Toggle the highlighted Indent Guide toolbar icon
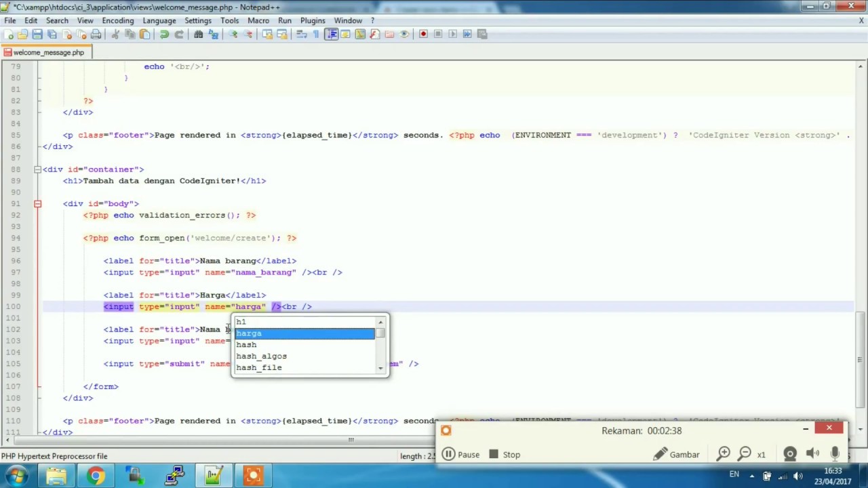This screenshot has width=868, height=488. tap(331, 35)
